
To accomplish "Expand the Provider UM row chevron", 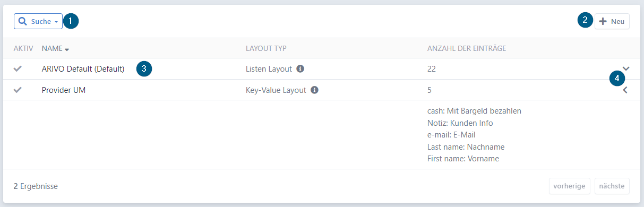I will (625, 90).
